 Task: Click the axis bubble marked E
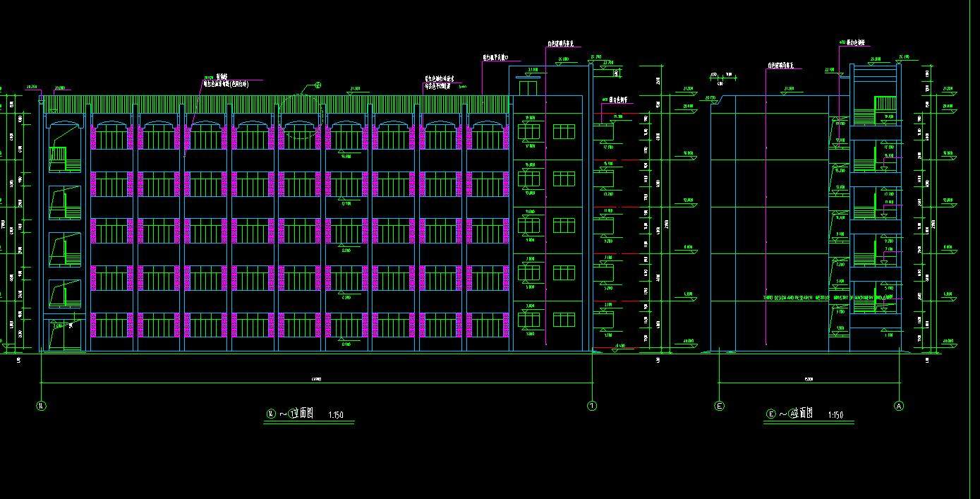[720, 406]
